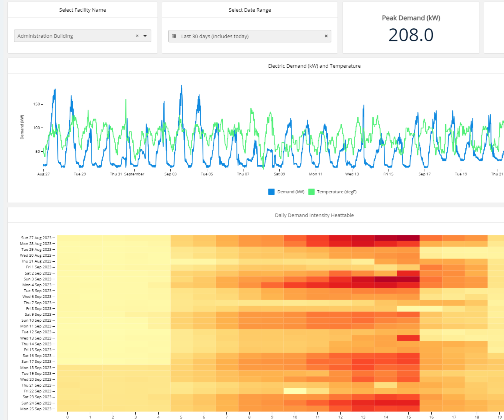This screenshot has height=420, width=504.
Task: Clear the Last 30 days date range
Action: 326,36
